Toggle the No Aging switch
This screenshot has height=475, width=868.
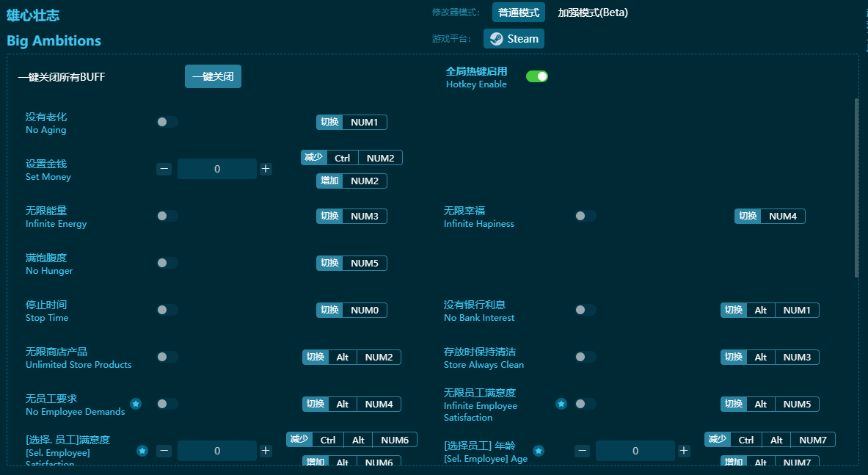(x=167, y=122)
